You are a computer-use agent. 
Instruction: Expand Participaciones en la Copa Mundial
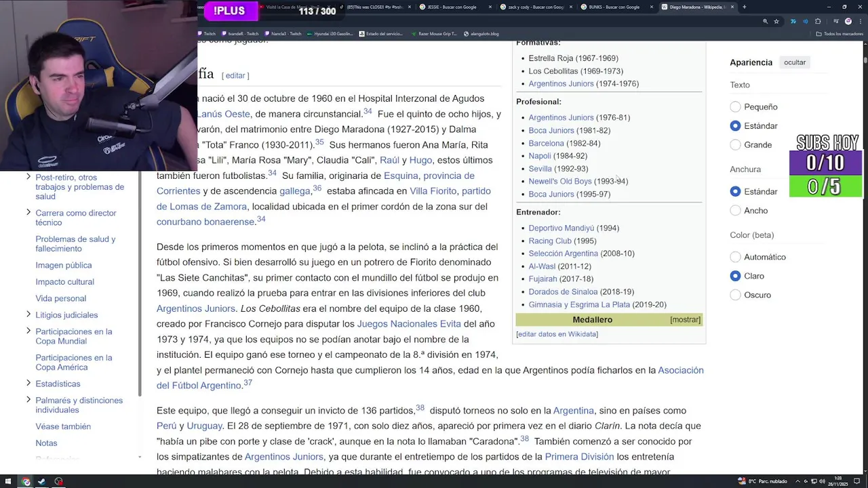click(x=28, y=331)
